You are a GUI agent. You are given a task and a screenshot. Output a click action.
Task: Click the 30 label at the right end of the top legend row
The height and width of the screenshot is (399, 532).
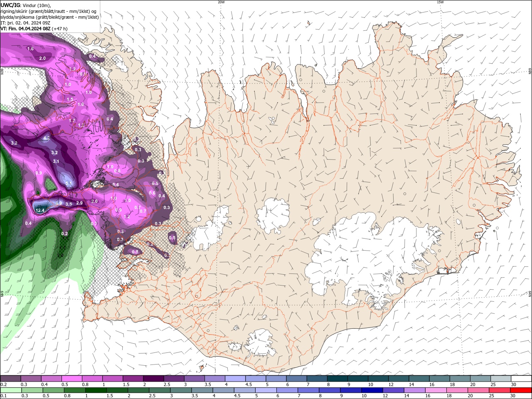click(x=513, y=384)
